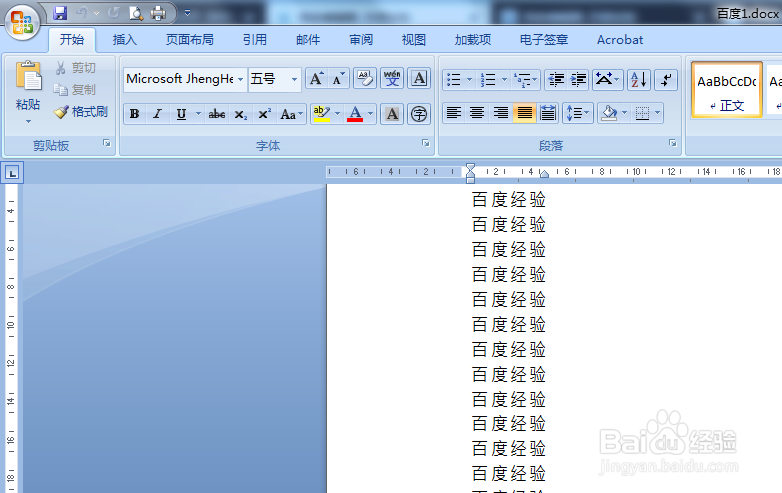Clear formatting with the eraser icon
Viewport: 782px width, 493px height.
coord(365,79)
